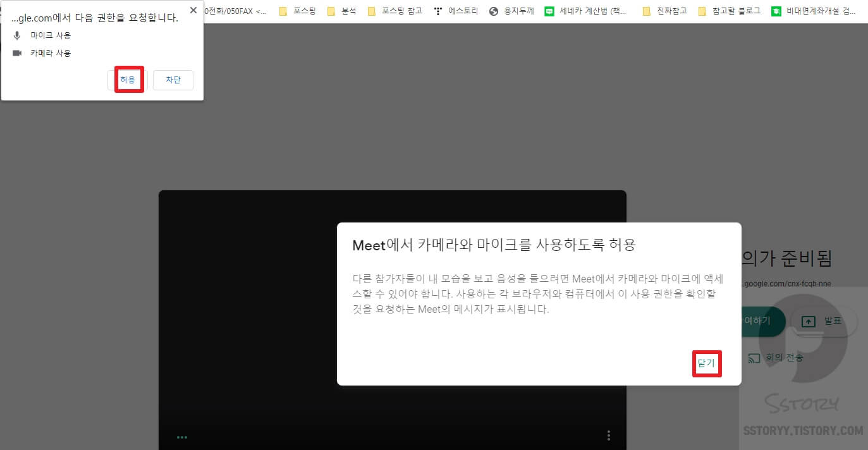Click the meeting link text ending cnx-fcqb-nne

tap(786, 284)
